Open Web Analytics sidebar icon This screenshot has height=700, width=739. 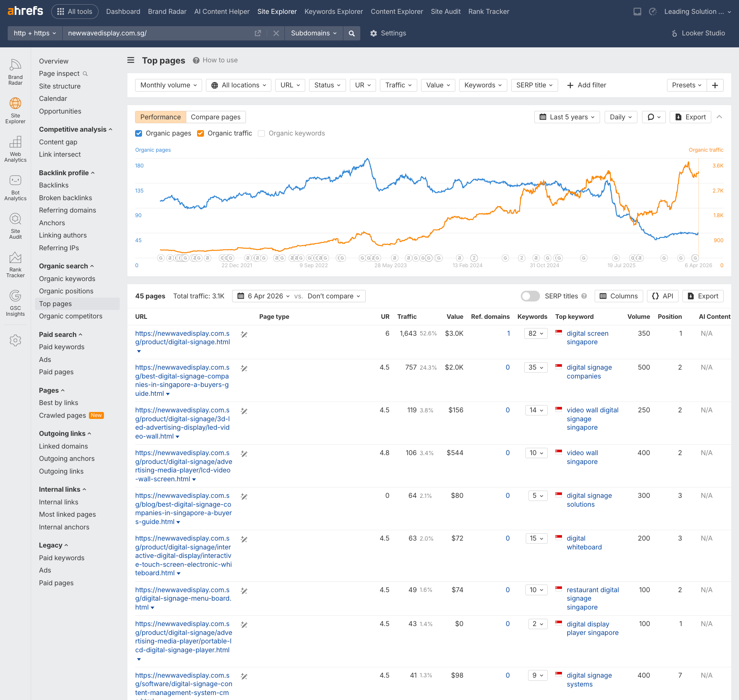[15, 149]
